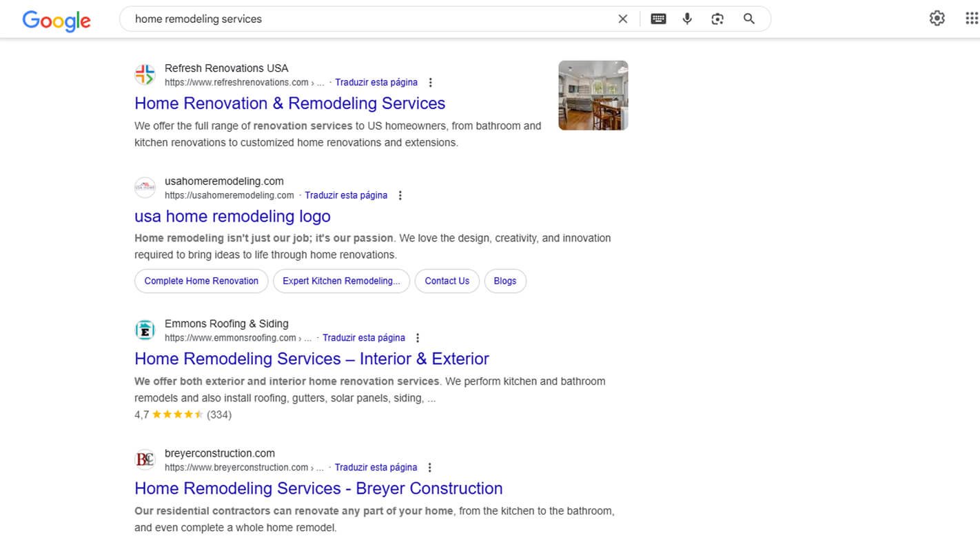
Task: Click the https://usahomeremodeling.com URL text
Action: [x=229, y=196]
